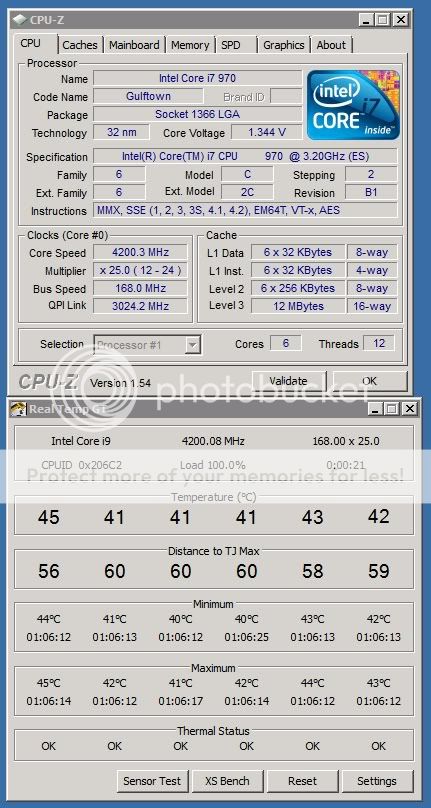The image size is (431, 808).
Task: Click the temperature reading 43
Action: 312,517
